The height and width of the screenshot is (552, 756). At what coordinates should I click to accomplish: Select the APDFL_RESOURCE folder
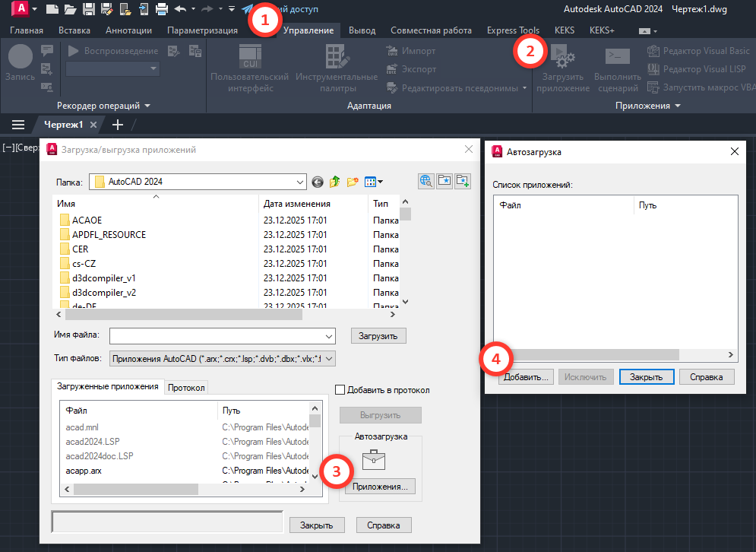pyautogui.click(x=109, y=234)
